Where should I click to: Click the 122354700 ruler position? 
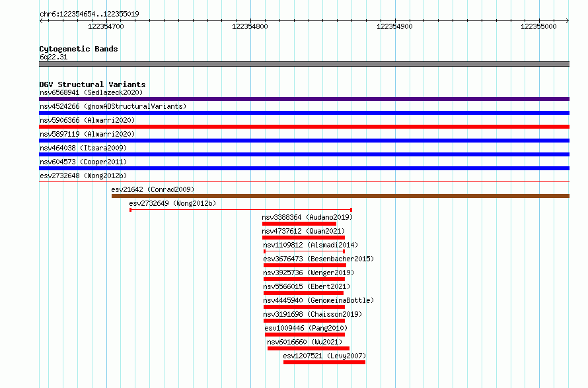106,26
